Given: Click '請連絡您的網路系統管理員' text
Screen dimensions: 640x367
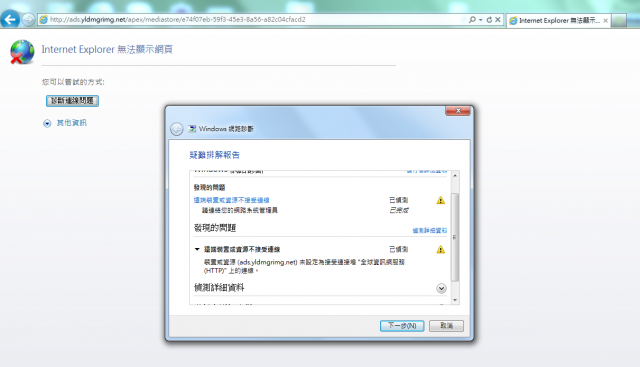Looking at the screenshot, I should click(x=240, y=210).
